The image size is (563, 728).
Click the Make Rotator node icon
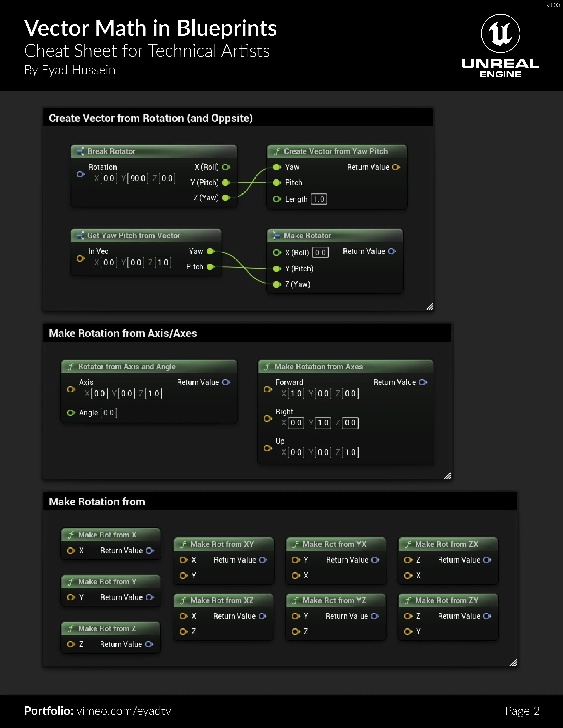pos(276,236)
